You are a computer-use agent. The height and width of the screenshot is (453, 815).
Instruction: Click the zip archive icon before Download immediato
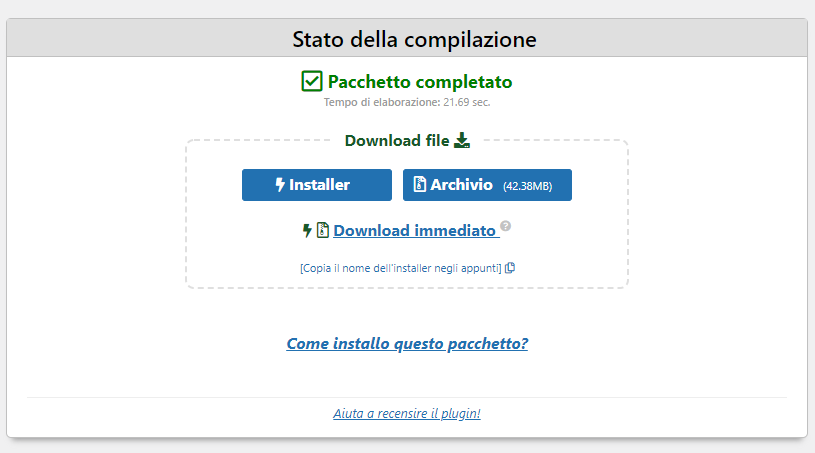[323, 231]
